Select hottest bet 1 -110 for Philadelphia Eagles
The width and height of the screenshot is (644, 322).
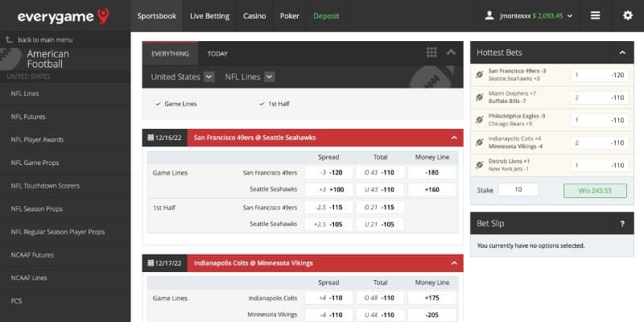pyautogui.click(x=600, y=120)
